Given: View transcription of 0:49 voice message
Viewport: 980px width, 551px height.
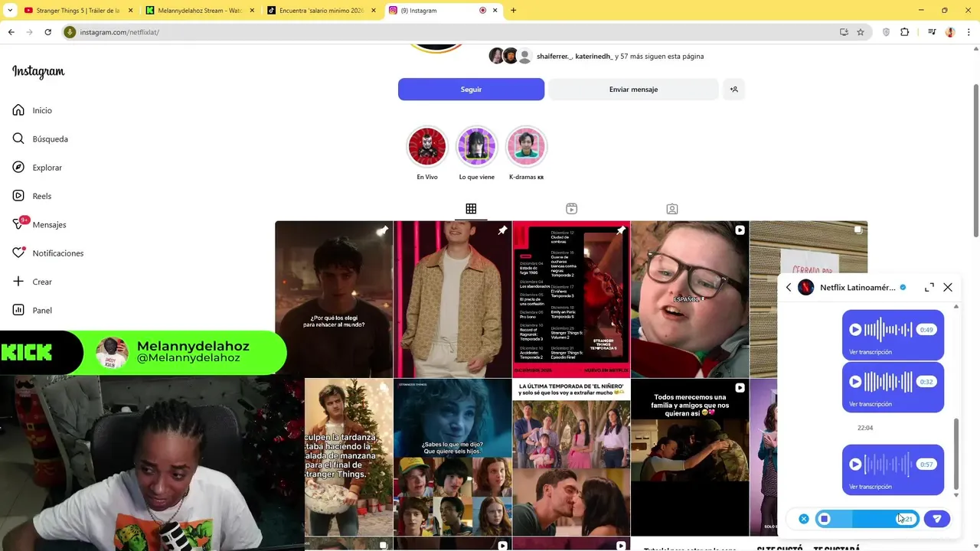Looking at the screenshot, I should [871, 352].
